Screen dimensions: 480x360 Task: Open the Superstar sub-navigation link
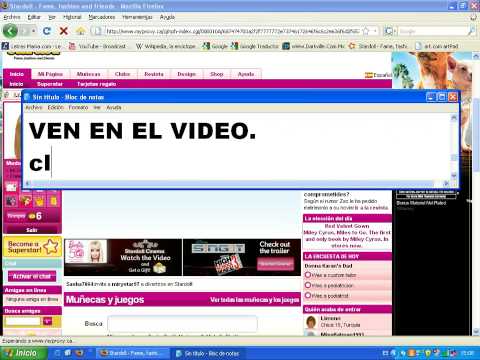[50, 84]
